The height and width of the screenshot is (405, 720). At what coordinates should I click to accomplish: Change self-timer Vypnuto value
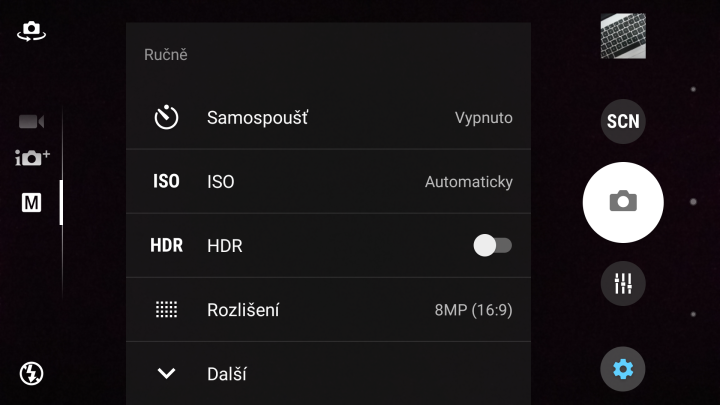tap(483, 118)
